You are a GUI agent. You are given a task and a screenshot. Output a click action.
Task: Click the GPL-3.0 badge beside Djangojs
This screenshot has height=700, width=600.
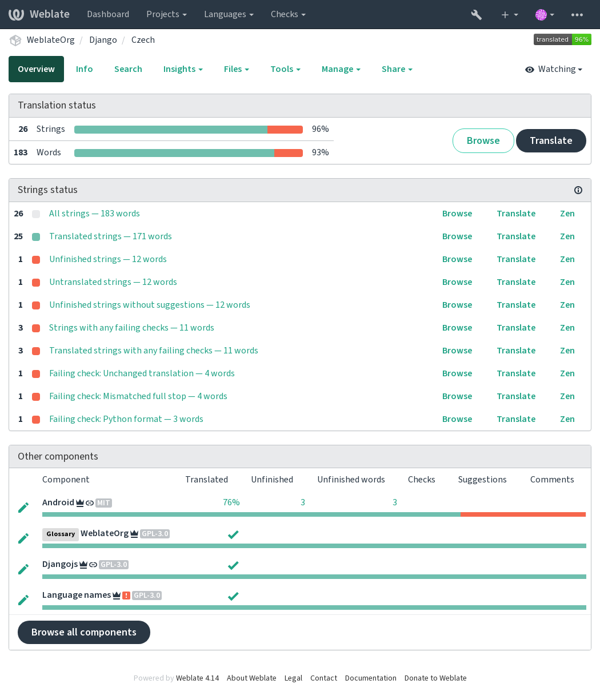point(114,565)
